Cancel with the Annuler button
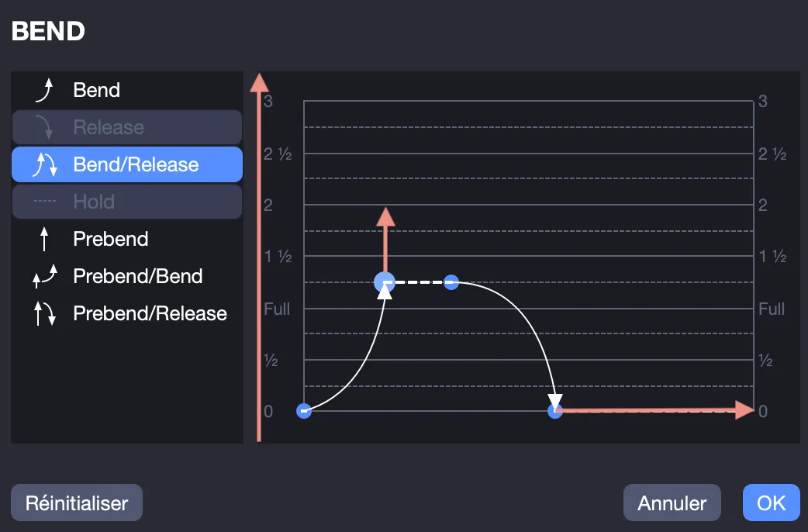 click(672, 503)
